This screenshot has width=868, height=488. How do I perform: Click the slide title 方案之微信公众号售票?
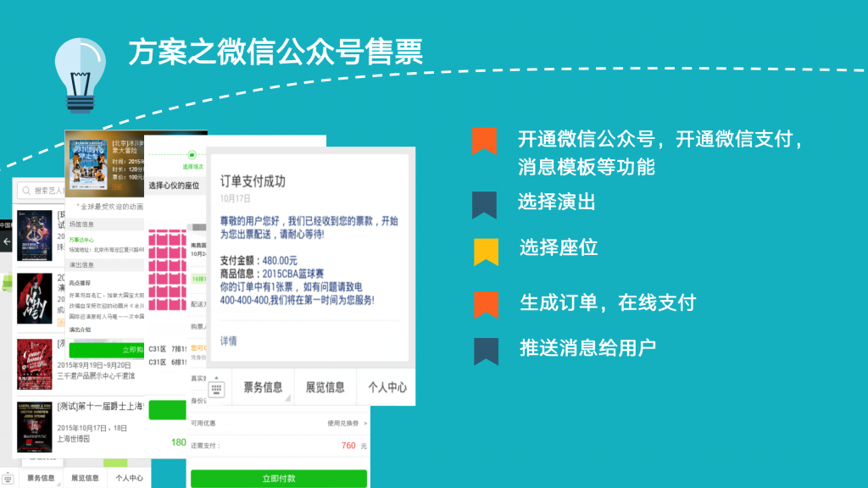pyautogui.click(x=275, y=52)
